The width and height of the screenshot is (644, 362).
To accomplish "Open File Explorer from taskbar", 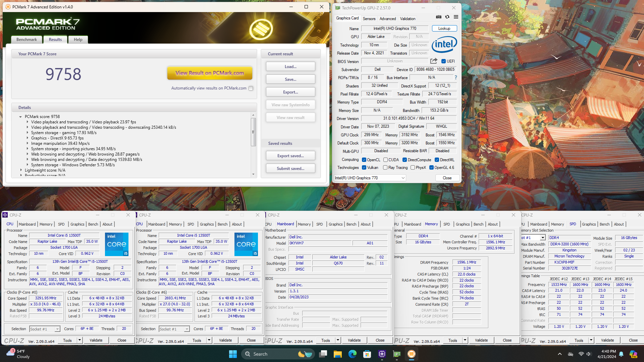I will [x=337, y=354].
